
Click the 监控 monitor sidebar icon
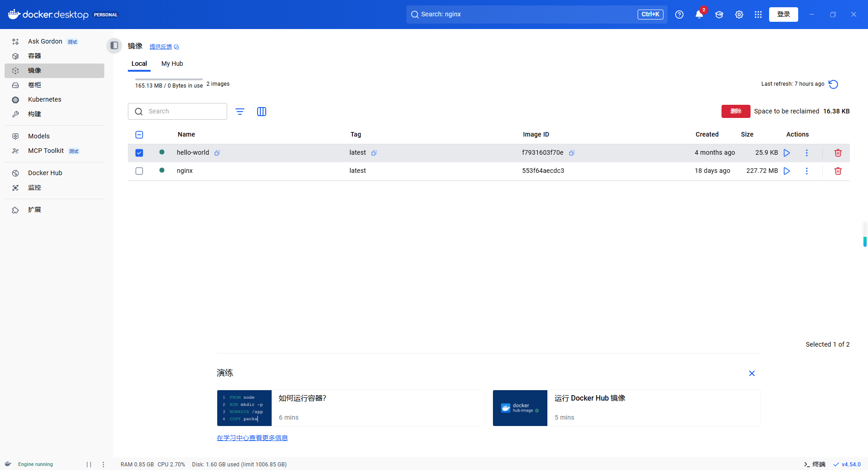point(15,188)
